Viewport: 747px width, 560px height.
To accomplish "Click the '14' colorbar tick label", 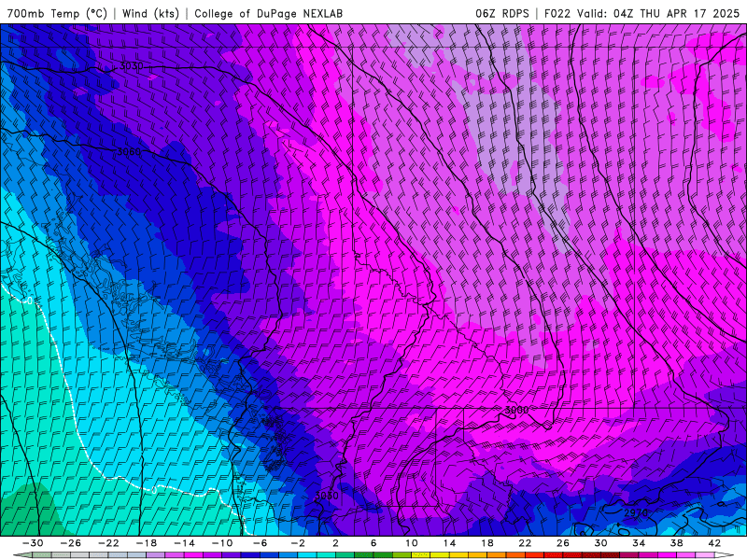I will point(449,543).
